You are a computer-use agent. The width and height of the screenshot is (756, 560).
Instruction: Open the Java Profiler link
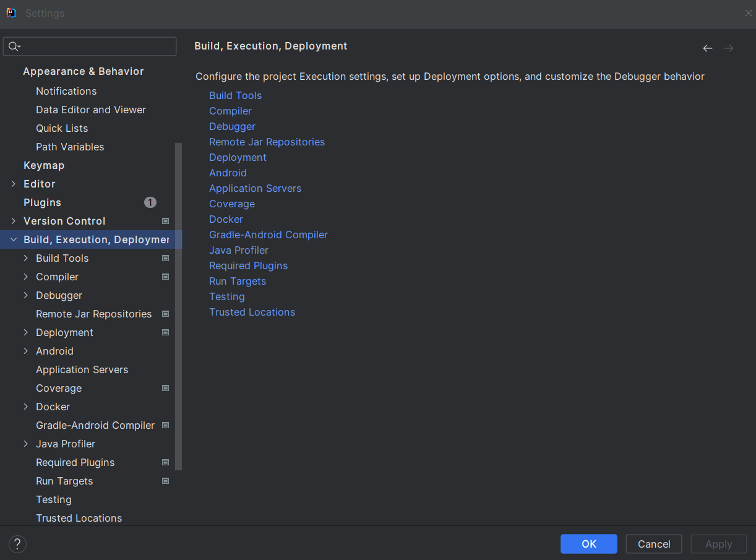pyautogui.click(x=239, y=250)
